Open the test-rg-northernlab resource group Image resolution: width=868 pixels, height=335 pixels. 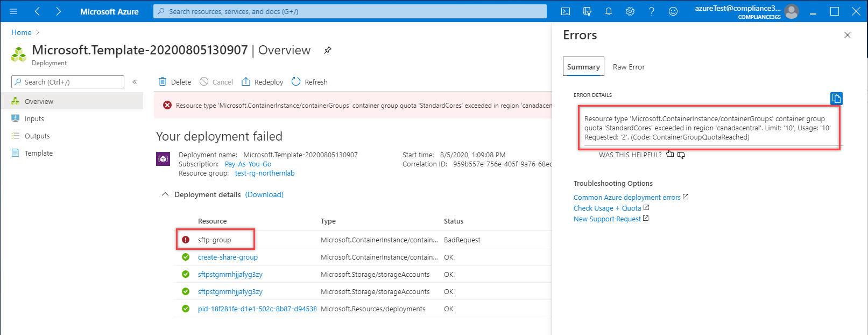(x=265, y=173)
